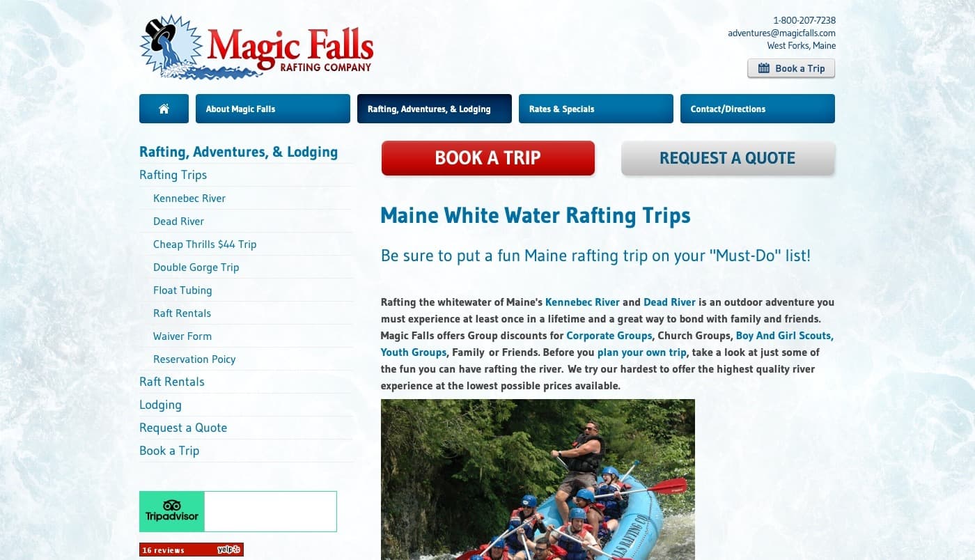Follow the Boy And Girl Scouts link
975x560 pixels.
tap(784, 336)
